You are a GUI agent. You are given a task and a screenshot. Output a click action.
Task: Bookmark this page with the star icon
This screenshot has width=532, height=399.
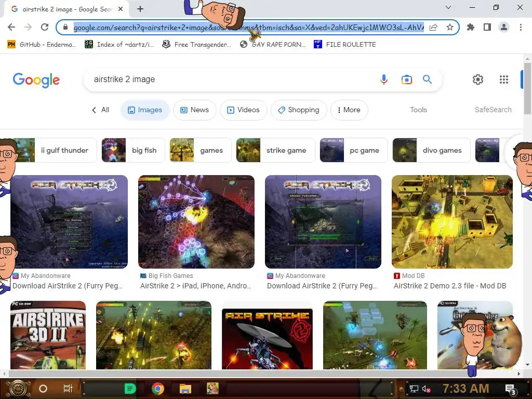(450, 27)
